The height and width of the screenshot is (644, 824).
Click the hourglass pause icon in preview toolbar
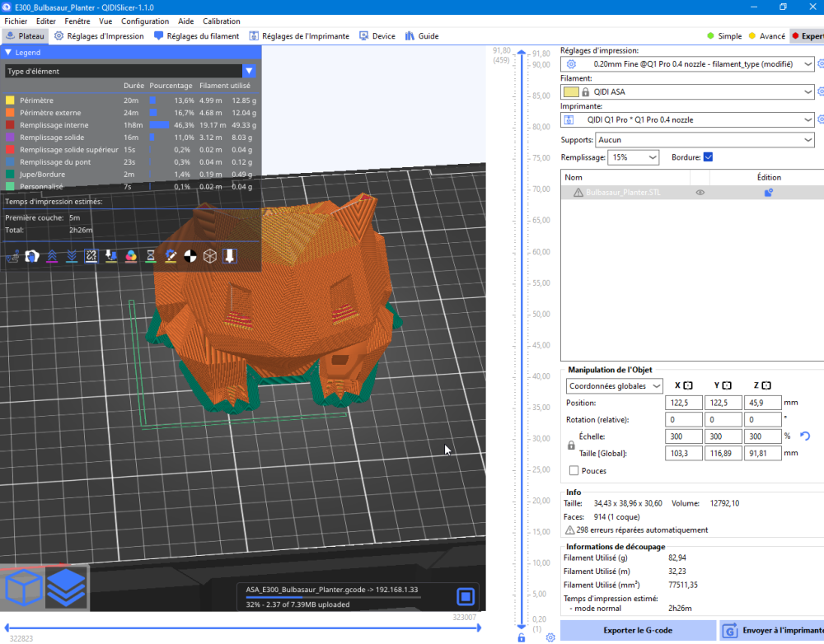(151, 256)
